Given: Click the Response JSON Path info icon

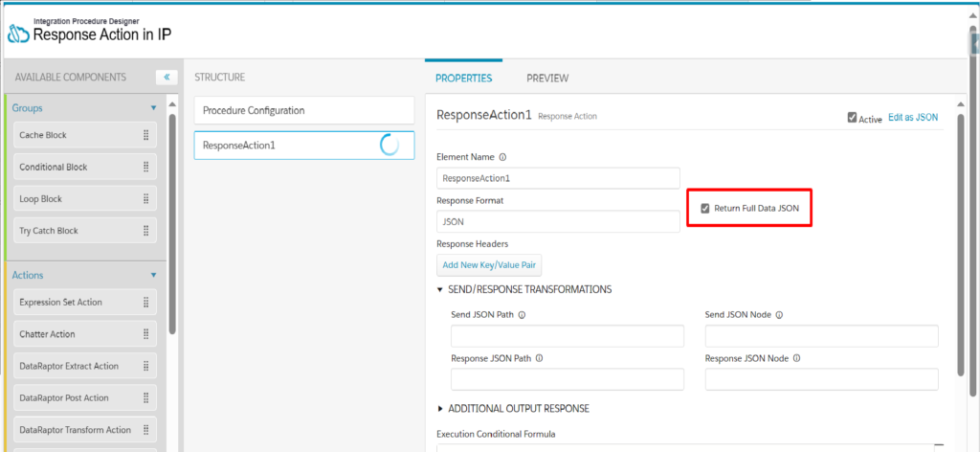Looking at the screenshot, I should coord(539,359).
